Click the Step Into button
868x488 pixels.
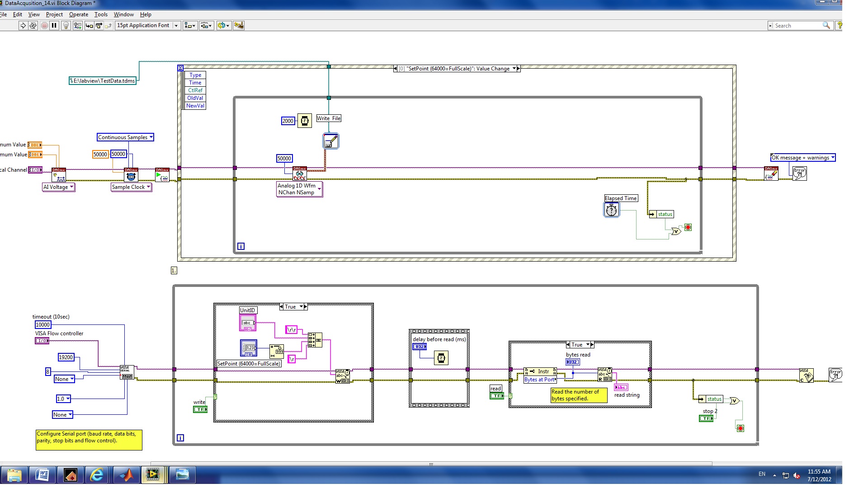(89, 25)
